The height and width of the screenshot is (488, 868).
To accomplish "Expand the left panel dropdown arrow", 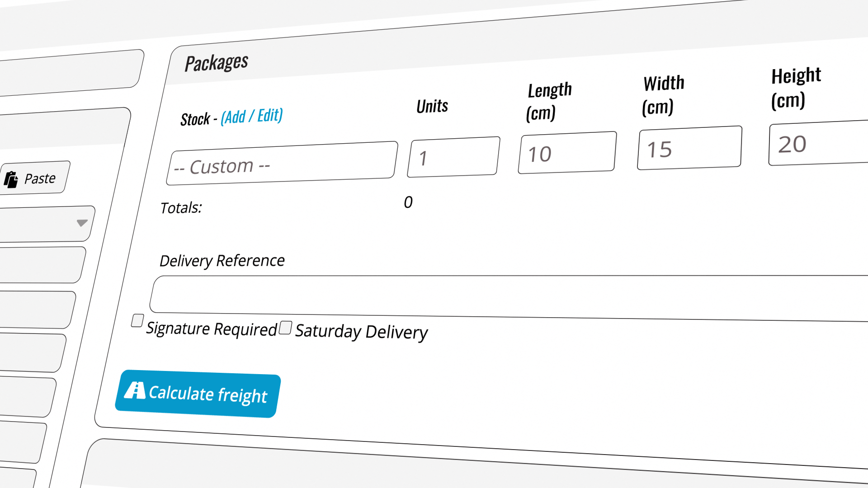I will [x=82, y=223].
